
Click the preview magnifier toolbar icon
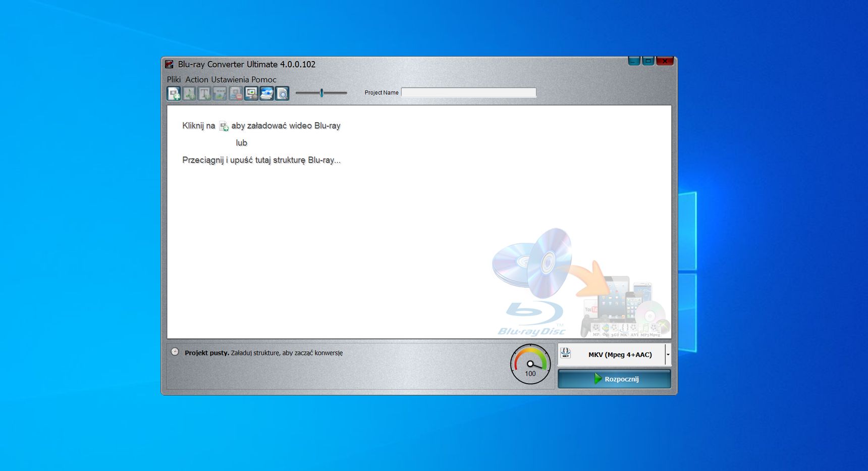(x=282, y=93)
